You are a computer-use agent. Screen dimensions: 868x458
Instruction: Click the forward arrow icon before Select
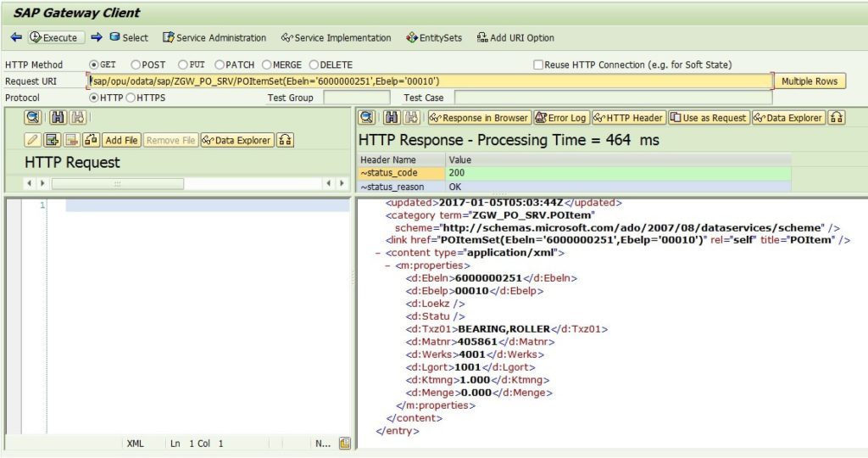[x=97, y=37]
